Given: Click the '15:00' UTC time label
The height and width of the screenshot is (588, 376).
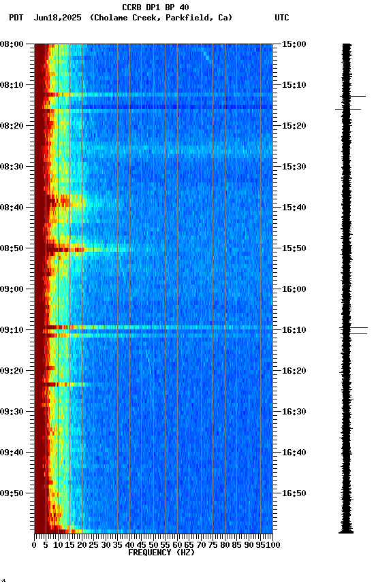Looking at the screenshot, I should [x=294, y=44].
